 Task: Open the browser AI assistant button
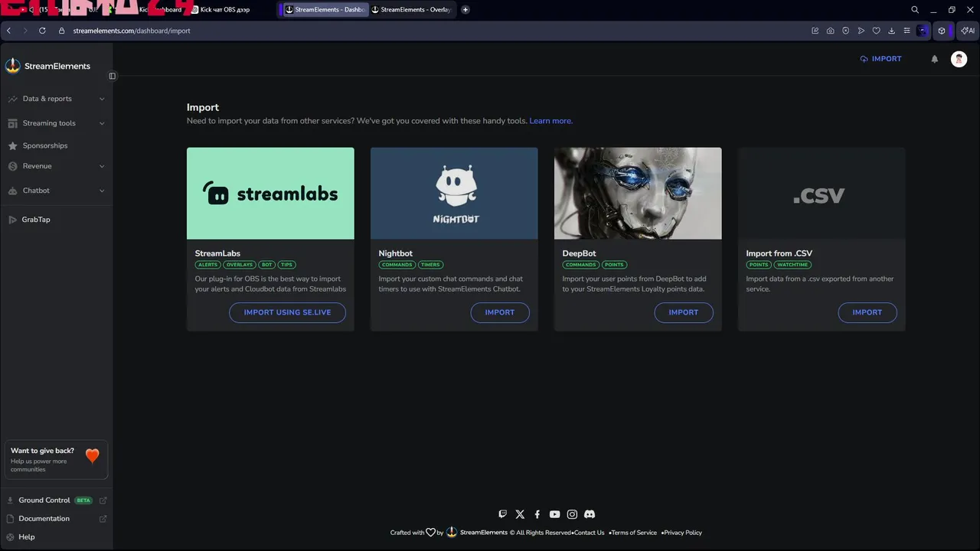pos(969,31)
